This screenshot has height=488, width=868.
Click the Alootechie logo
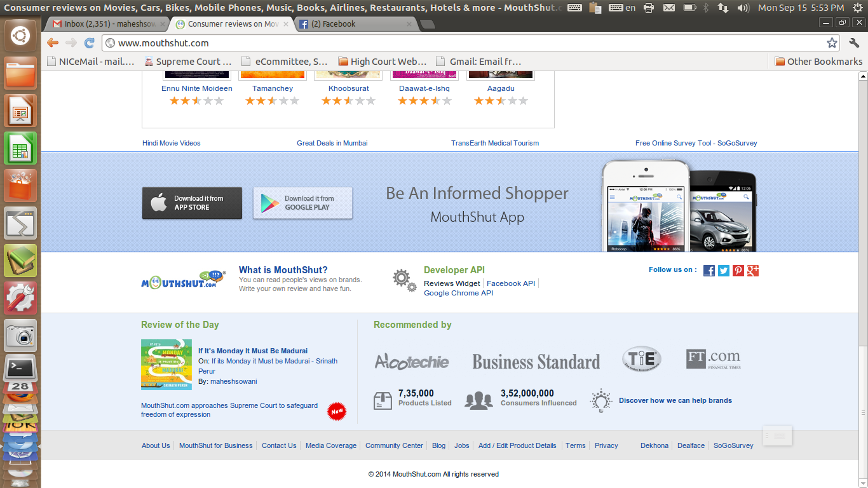click(x=412, y=362)
